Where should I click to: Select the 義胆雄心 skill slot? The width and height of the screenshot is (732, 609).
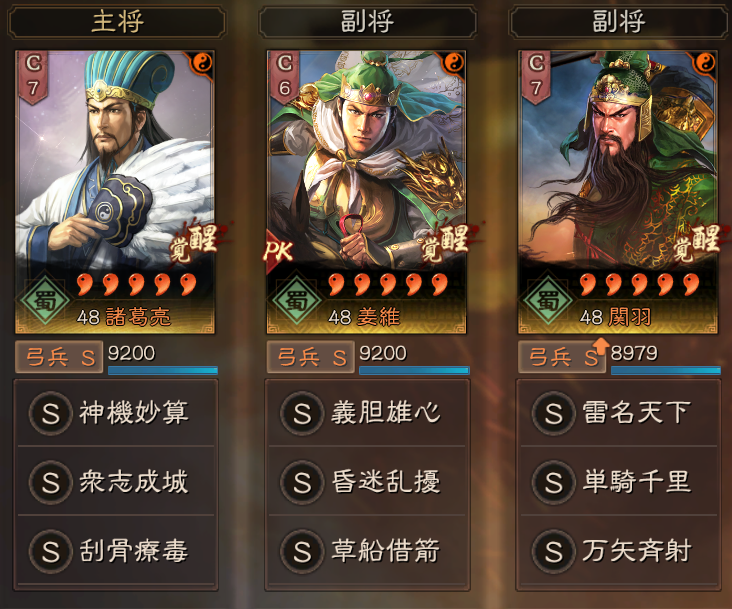pyautogui.click(x=367, y=413)
